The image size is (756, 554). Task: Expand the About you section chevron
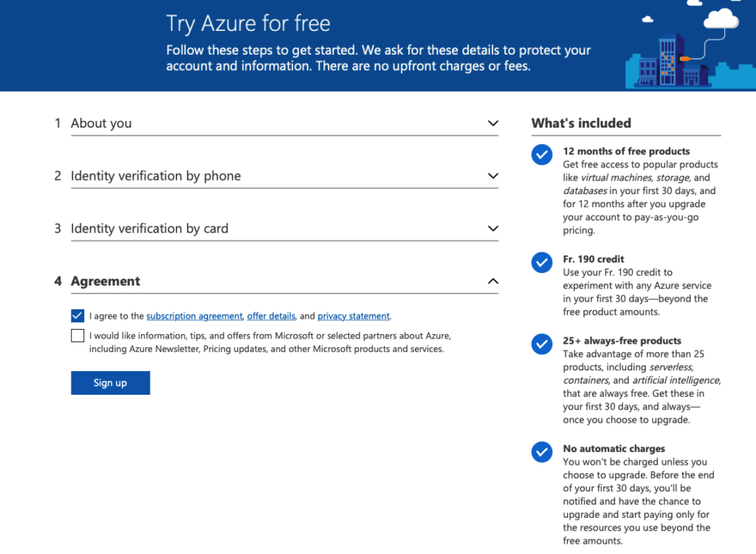493,123
